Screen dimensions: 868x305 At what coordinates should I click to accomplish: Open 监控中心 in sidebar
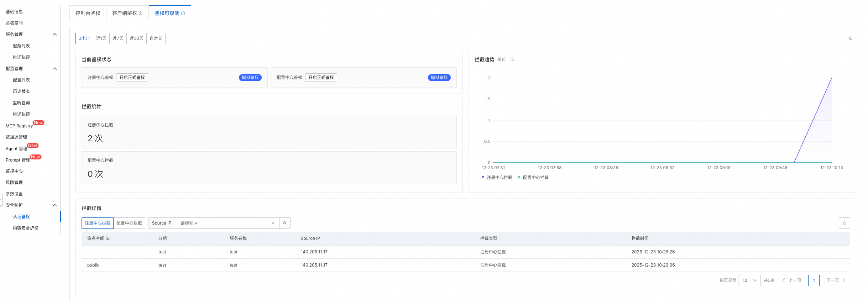[14, 171]
